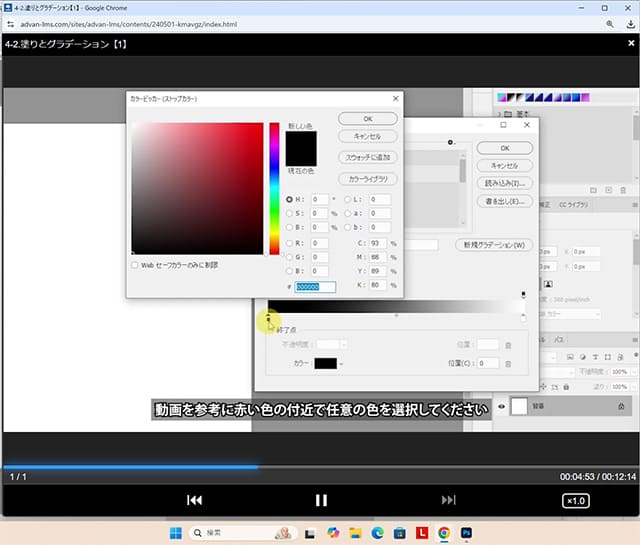Enable the Web セーフカラーのみに制限 checkbox
The image size is (640, 545).
pos(136,265)
